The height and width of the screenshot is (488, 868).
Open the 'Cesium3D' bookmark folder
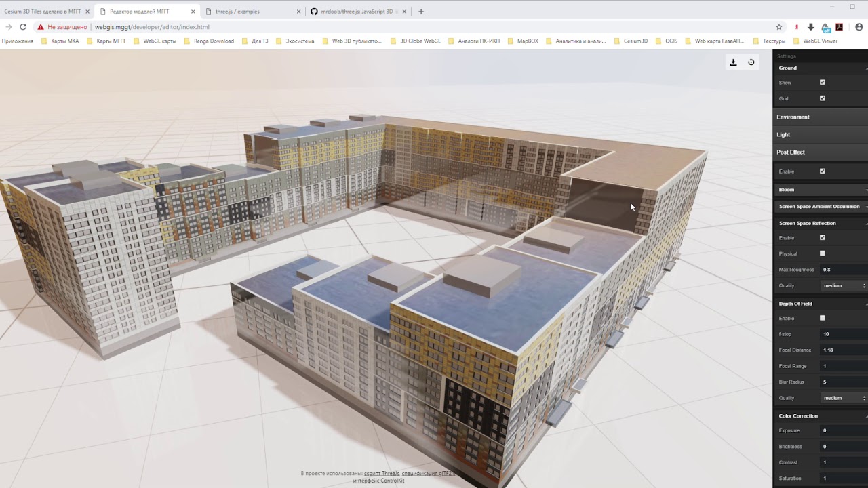(x=631, y=41)
